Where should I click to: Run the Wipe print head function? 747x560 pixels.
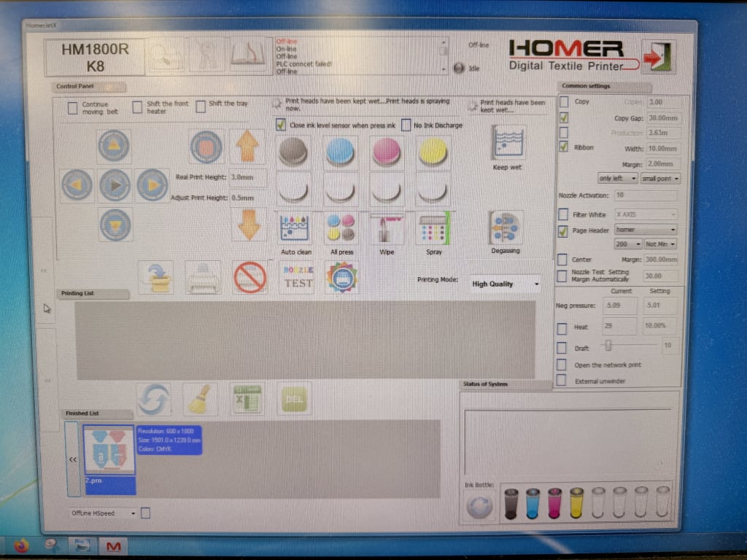point(387,229)
